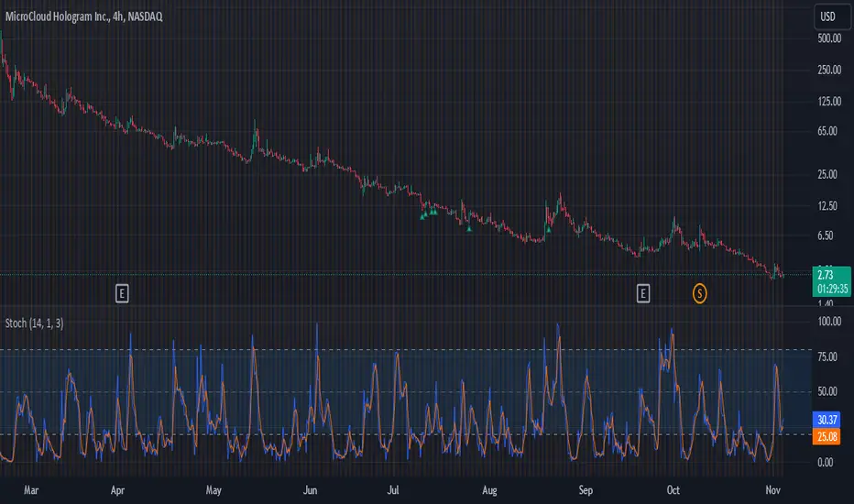854x504 pixels.
Task: Click the Nov label on time axis
Action: click(772, 490)
